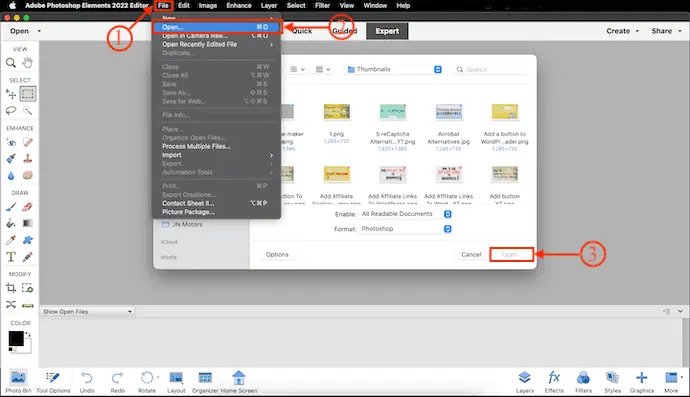Open the Filter menu
Screen dimensions: 690x397
[323, 6]
